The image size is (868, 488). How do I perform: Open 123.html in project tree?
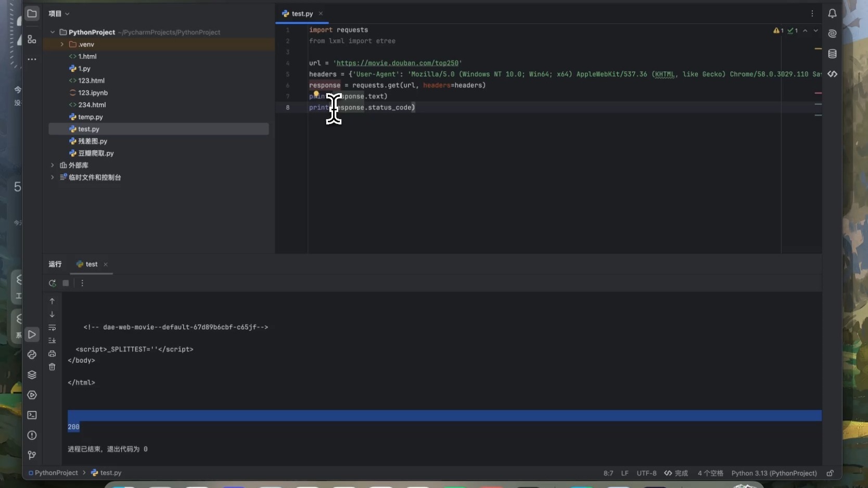pos(91,81)
